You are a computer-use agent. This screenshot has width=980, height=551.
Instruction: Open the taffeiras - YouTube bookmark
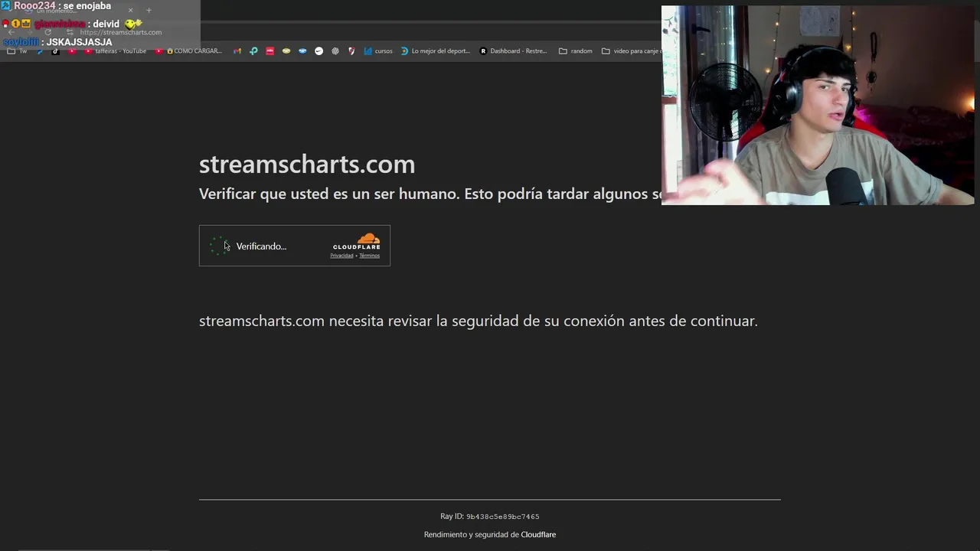pos(116,51)
